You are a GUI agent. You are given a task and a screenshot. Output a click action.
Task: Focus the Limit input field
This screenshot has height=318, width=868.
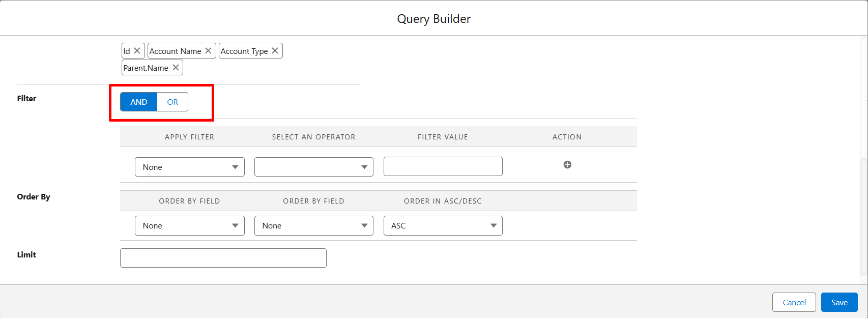(223, 258)
